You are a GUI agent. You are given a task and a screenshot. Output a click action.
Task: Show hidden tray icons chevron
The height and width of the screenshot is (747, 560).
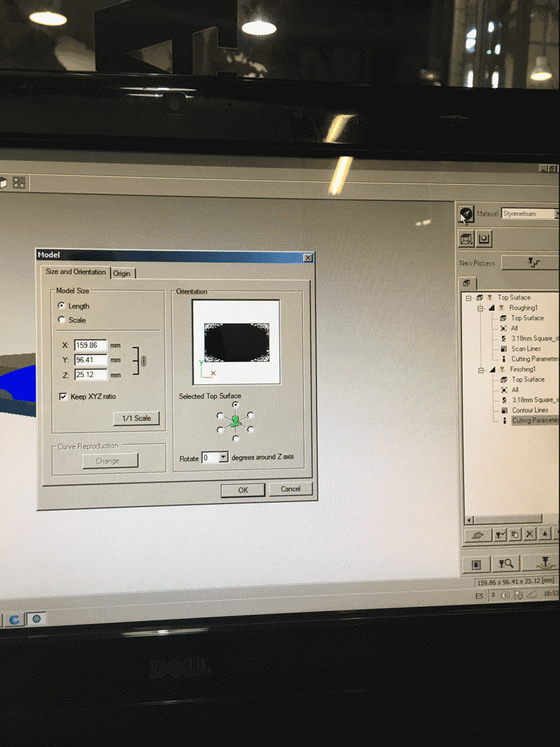[493, 595]
